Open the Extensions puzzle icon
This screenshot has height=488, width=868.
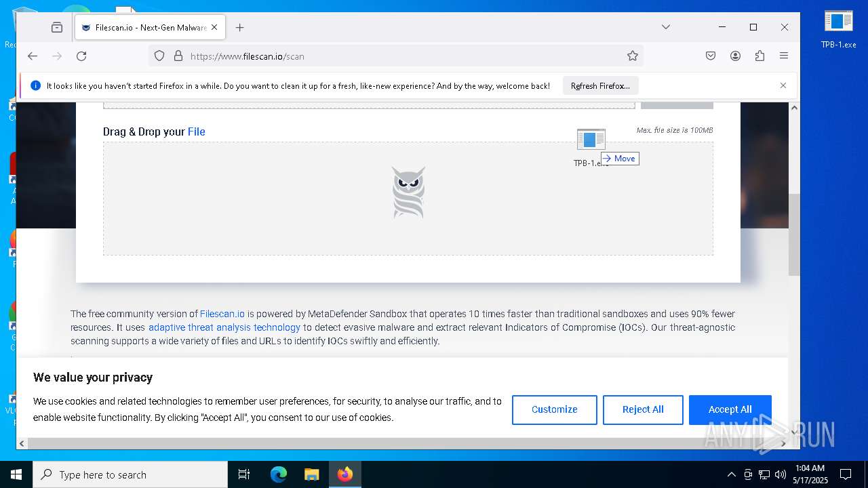click(759, 56)
